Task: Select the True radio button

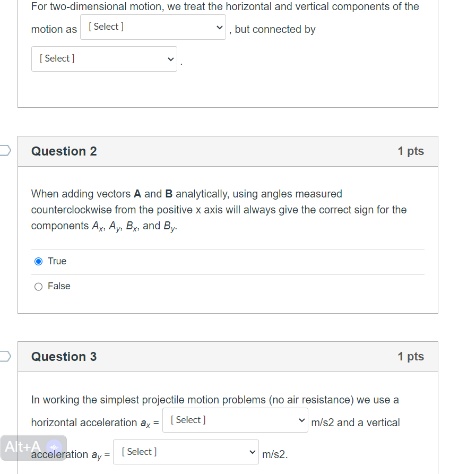Action: click(38, 261)
